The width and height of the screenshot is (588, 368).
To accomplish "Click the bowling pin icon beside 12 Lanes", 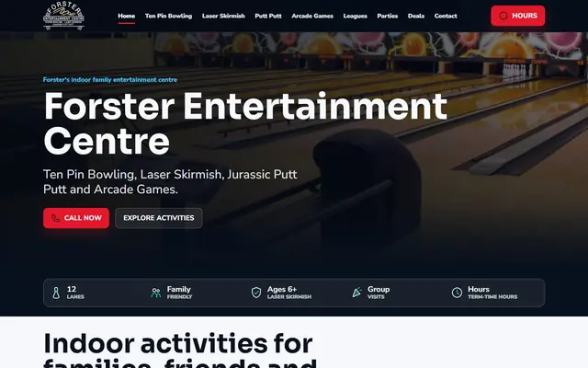I will 56,293.
